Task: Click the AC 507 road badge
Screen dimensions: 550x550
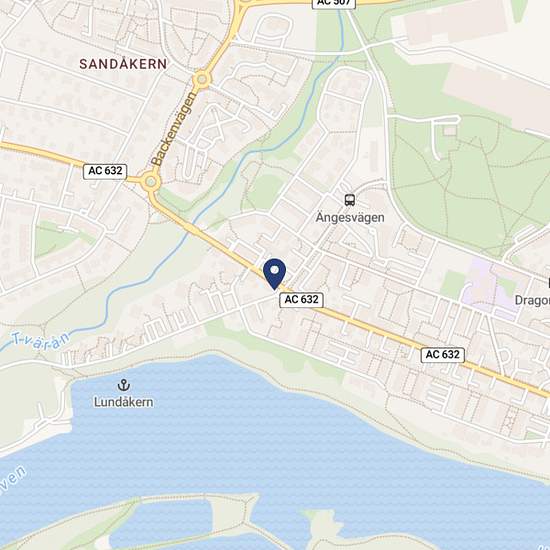Action: point(334,3)
